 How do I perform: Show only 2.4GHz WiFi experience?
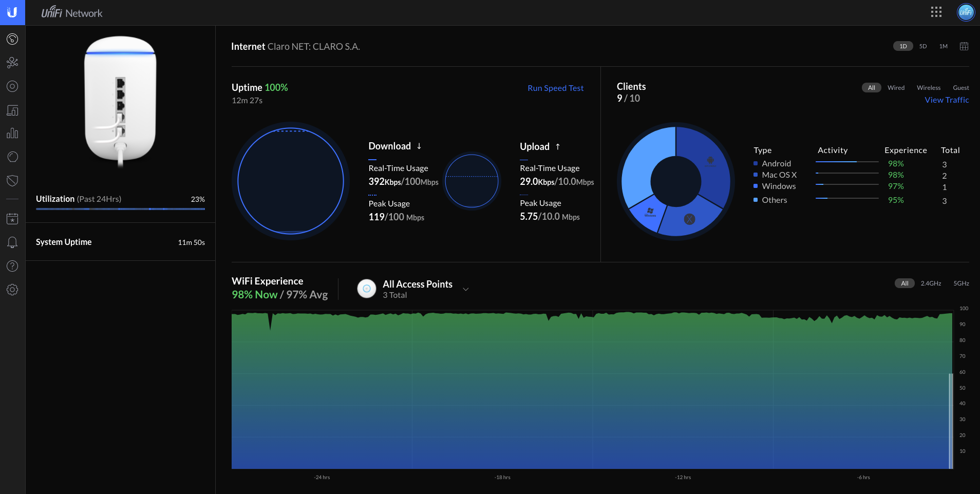tap(931, 283)
